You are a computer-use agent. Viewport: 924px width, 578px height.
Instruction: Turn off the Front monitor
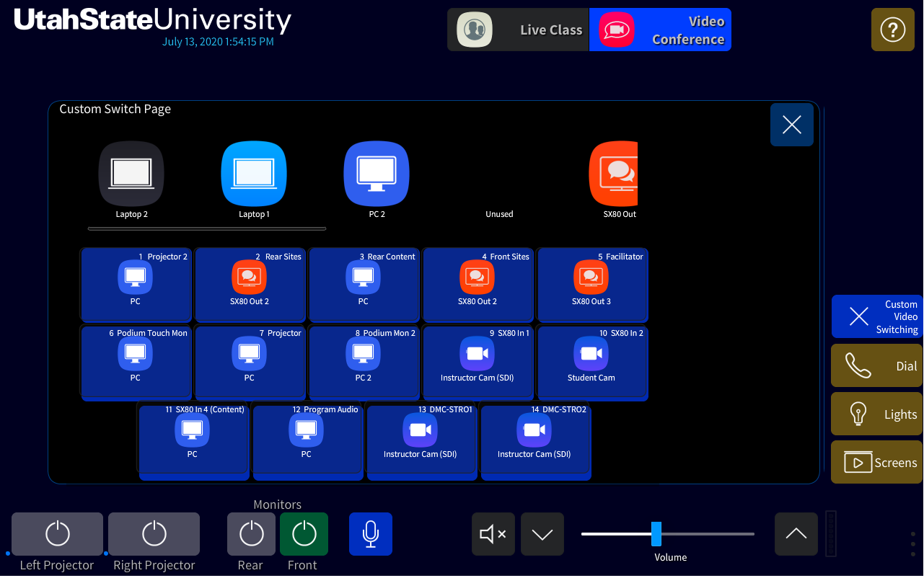coord(304,534)
